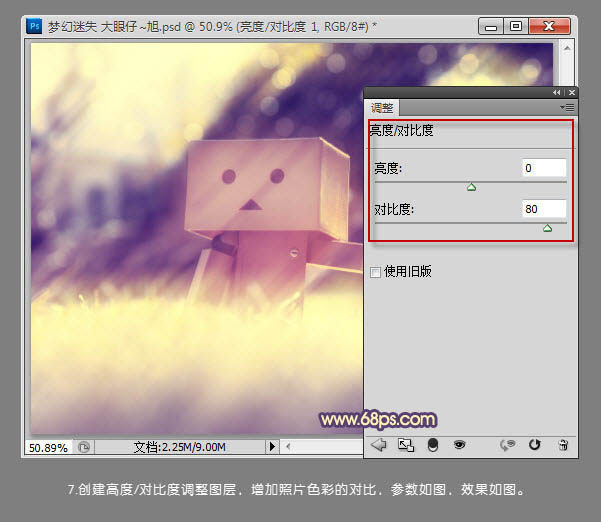Click the 对比度 value field showing 80
This screenshot has height=522, width=601.
click(543, 210)
